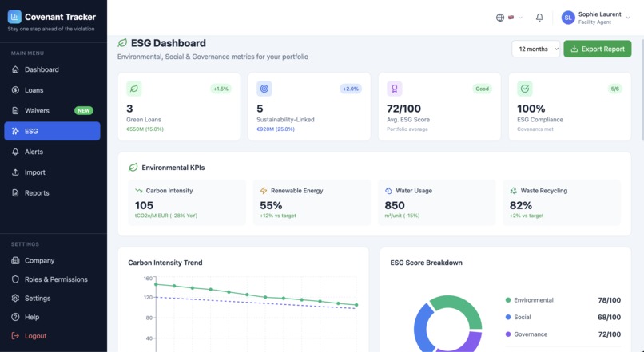Click the Covenant Tracker logo icon
This screenshot has width=644, height=352.
pyautogui.click(x=14, y=17)
